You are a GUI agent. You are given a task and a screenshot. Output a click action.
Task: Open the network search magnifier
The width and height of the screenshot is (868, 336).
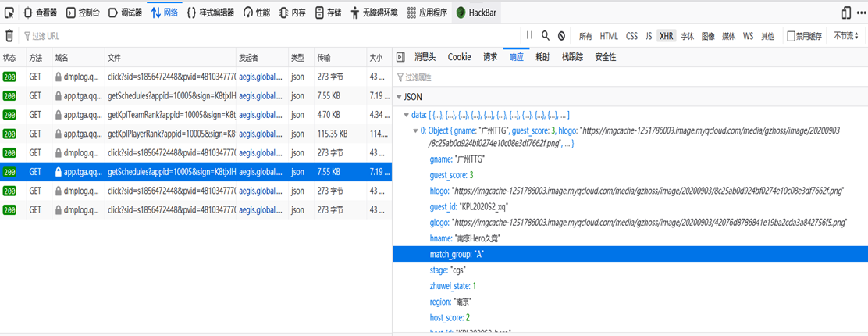(x=546, y=35)
